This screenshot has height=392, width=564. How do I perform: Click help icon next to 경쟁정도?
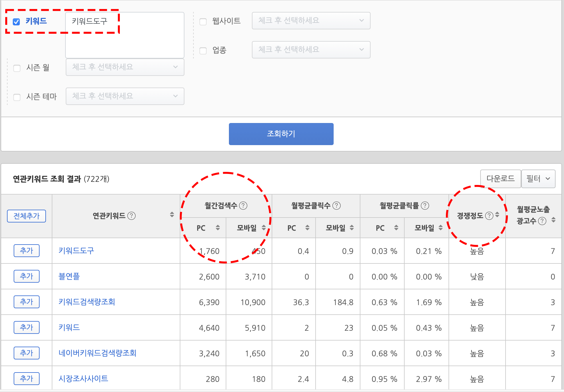coord(489,215)
